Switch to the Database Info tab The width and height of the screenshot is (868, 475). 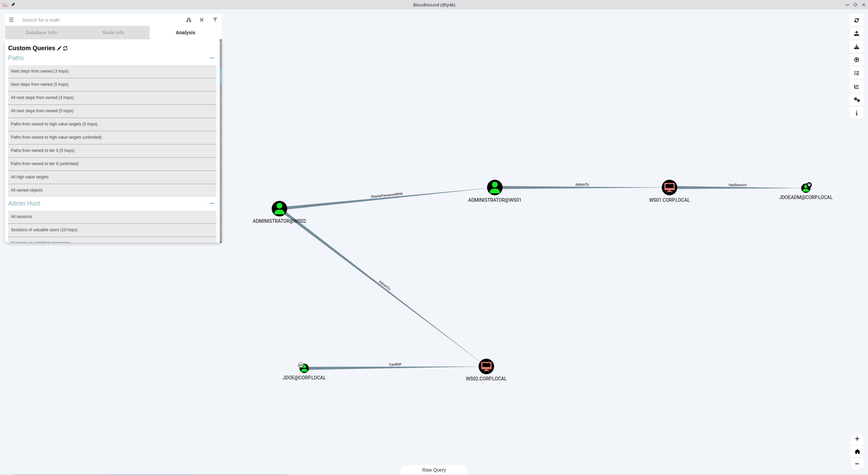point(40,32)
